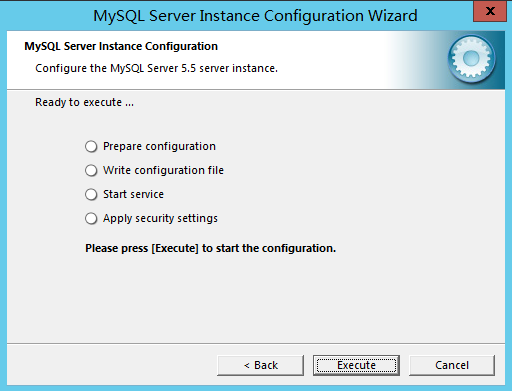Close the Configuration Wizard window
Screen dimensions: 512x391
pyautogui.click(x=490, y=11)
